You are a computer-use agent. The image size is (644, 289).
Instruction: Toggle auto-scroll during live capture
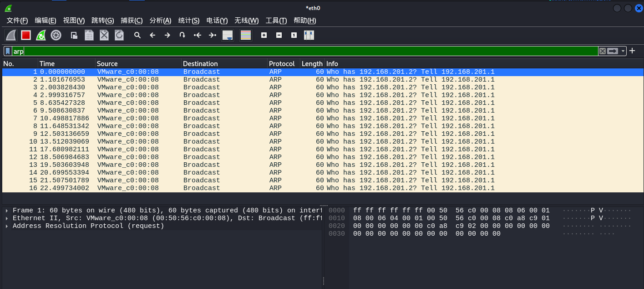227,35
